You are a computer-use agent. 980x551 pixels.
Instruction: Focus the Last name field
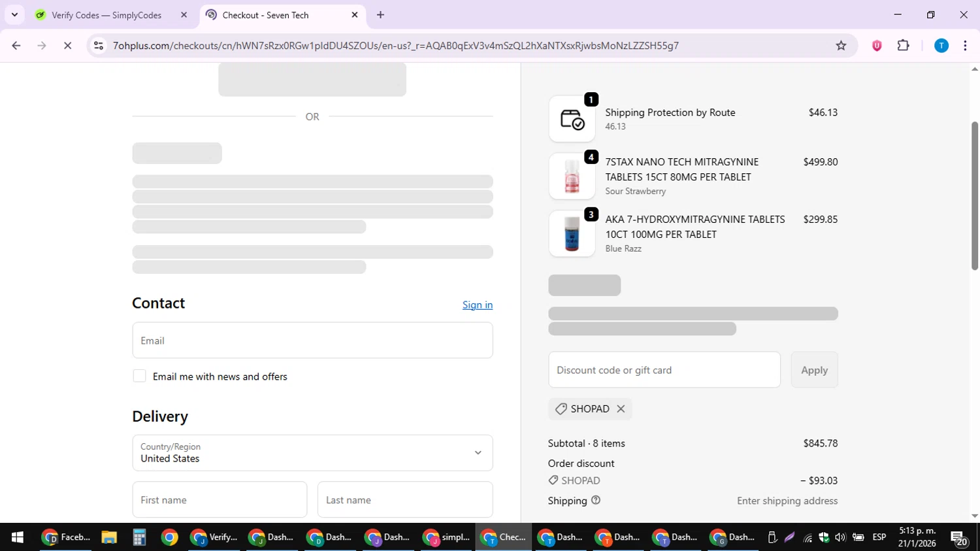coord(405,500)
